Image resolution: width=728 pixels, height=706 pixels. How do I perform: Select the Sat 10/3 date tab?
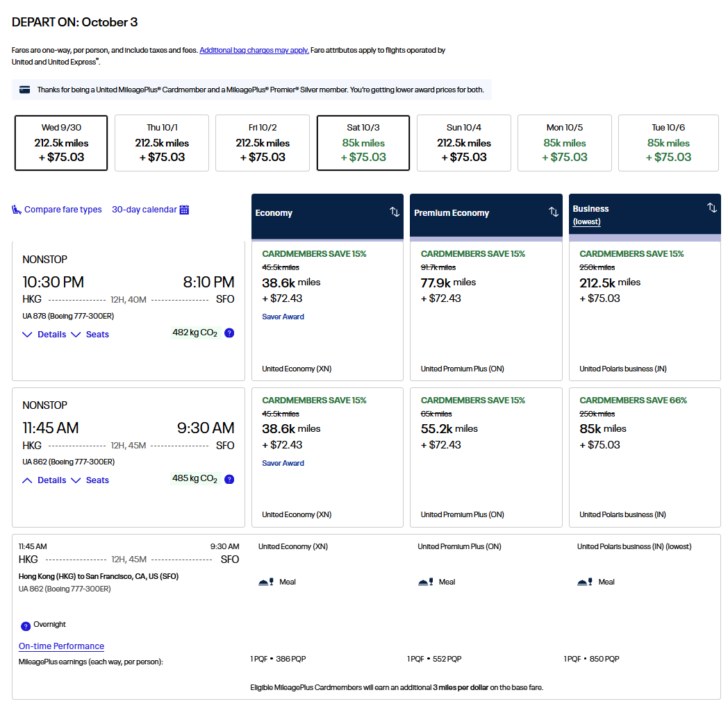[x=363, y=143]
